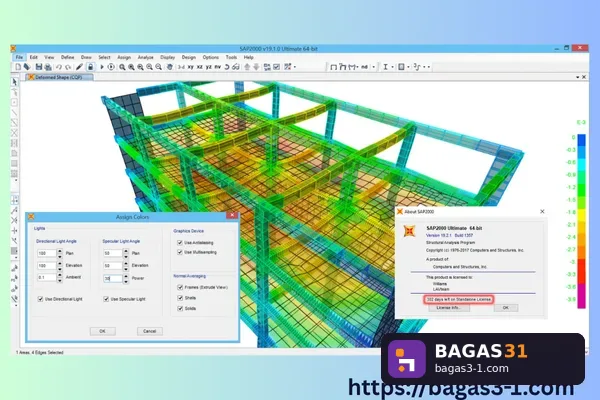Viewport: 600px width, 400px height.
Task: Open the view tabs list dropdown arrow
Action: click(x=577, y=77)
